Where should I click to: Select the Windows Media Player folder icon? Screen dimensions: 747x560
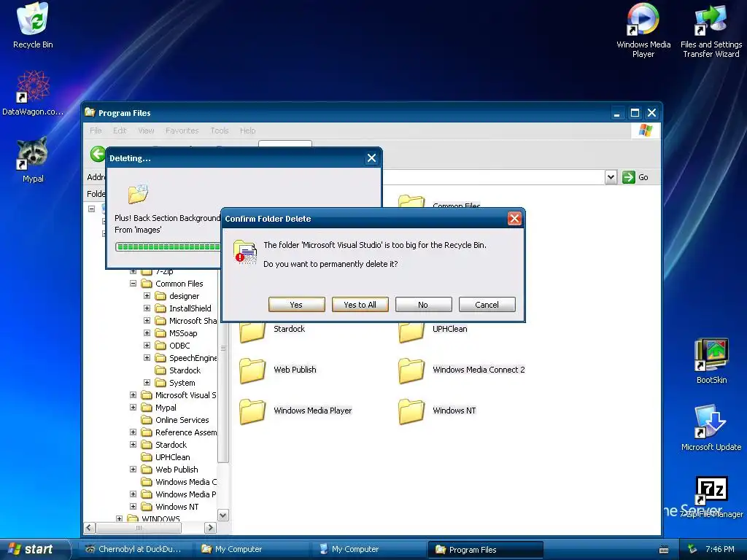click(x=252, y=411)
